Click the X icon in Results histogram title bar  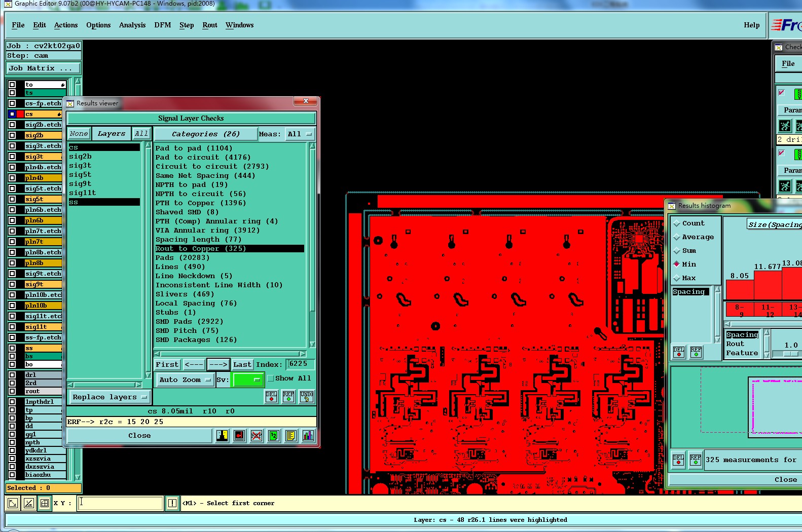click(672, 206)
